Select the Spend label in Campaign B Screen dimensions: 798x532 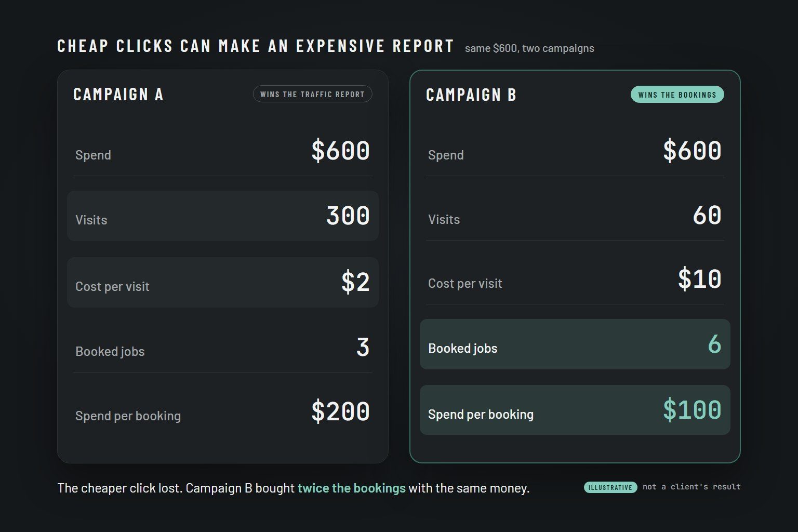[446, 155]
